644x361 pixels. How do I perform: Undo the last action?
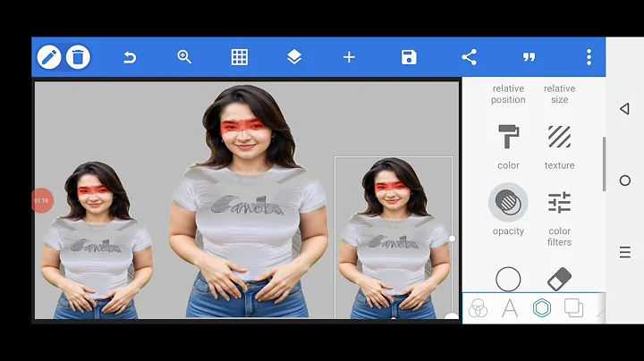(x=130, y=57)
